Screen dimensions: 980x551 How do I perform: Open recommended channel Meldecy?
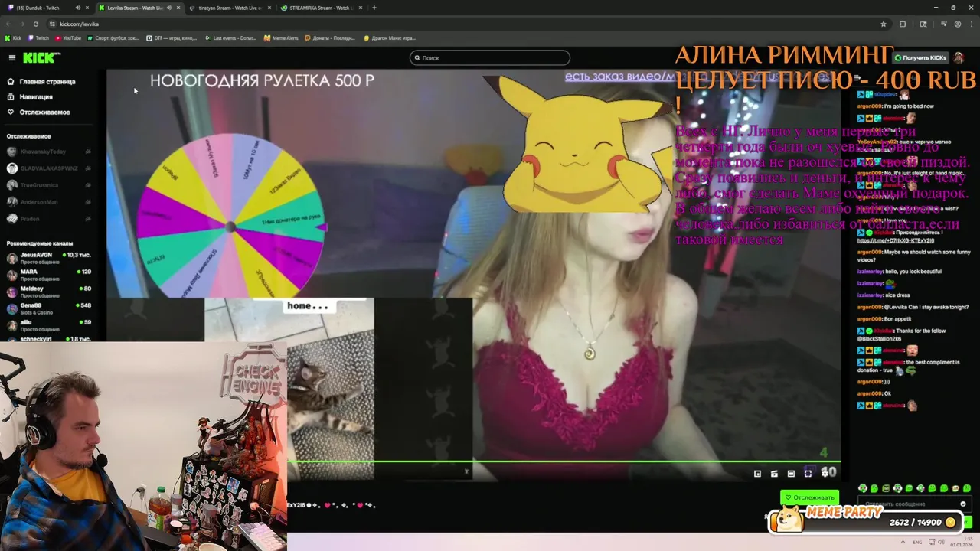point(49,292)
